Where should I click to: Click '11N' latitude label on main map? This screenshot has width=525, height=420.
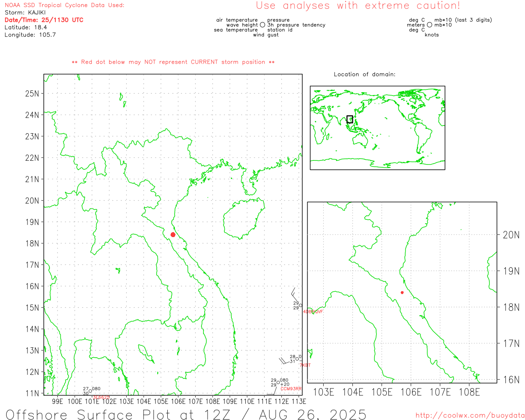pyautogui.click(x=32, y=393)
